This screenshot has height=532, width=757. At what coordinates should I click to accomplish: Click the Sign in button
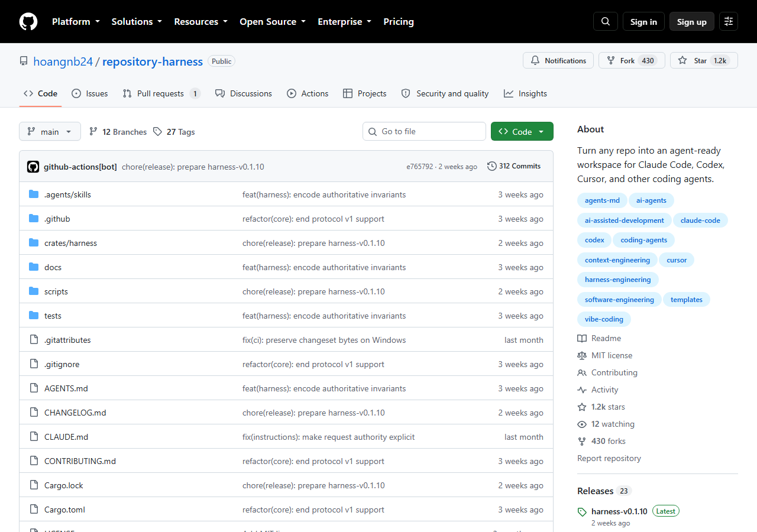click(643, 22)
